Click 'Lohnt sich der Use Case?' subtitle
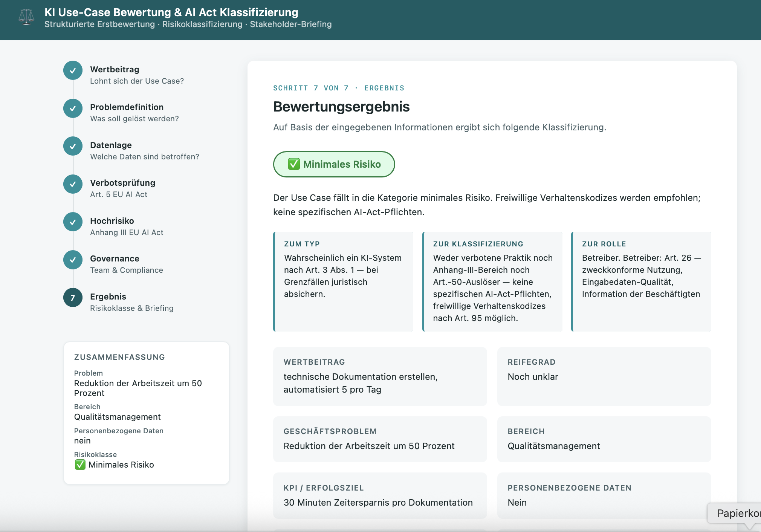This screenshot has width=761, height=532. 137,81
